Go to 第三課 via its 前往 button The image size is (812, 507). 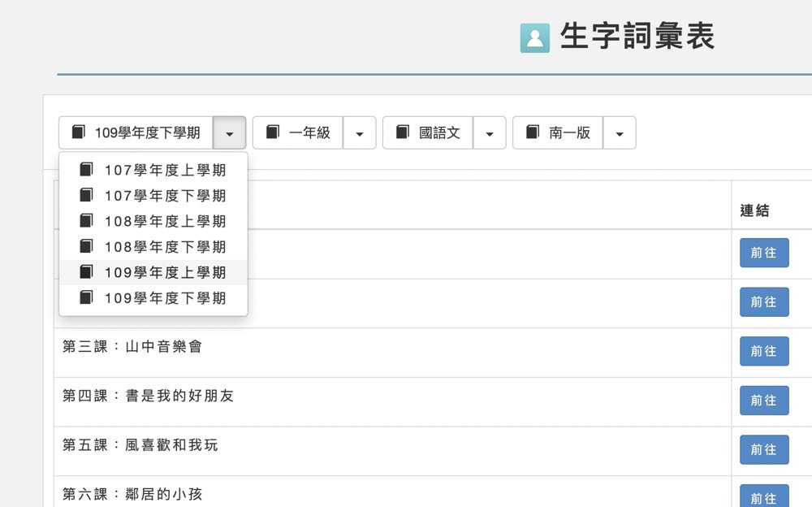764,351
